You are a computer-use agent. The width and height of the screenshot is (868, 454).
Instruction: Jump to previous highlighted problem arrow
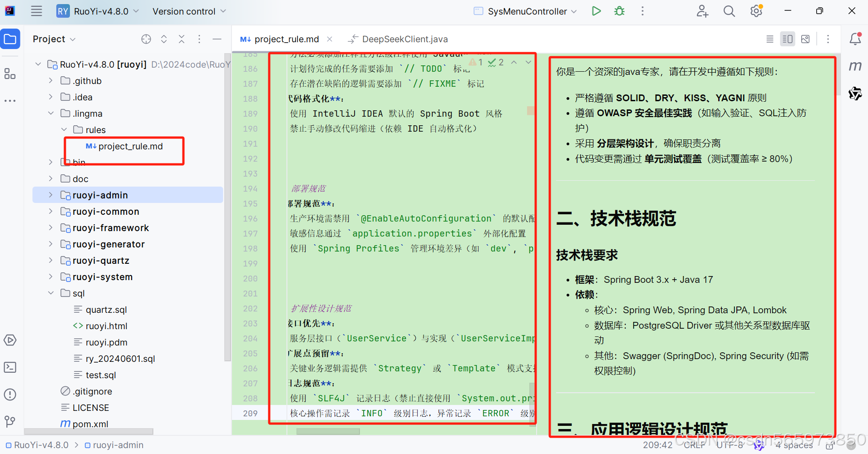pos(514,62)
